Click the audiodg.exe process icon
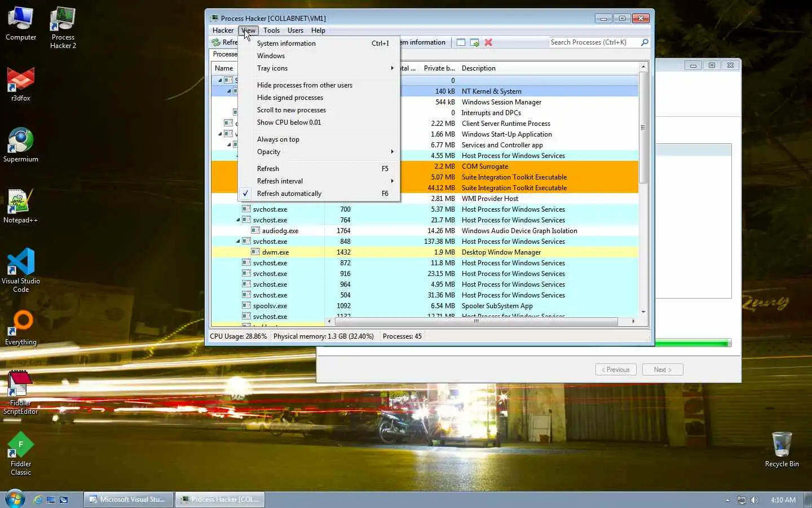 255,230
